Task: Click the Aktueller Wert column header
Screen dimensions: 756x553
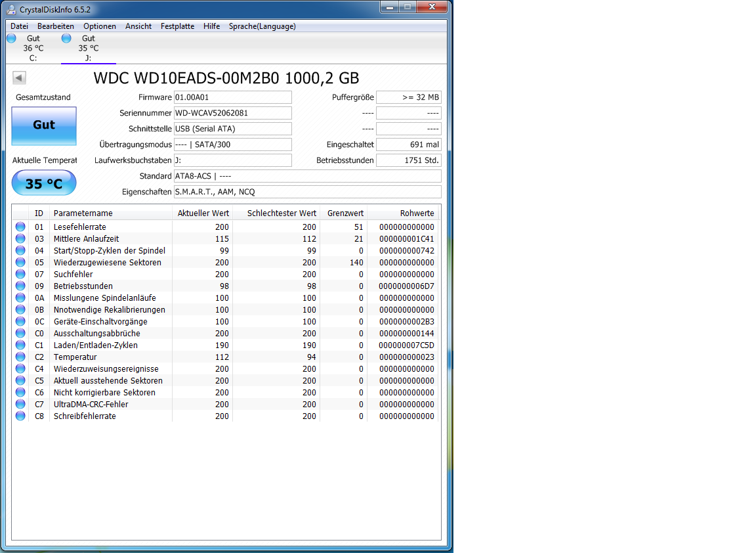Action: [x=203, y=213]
